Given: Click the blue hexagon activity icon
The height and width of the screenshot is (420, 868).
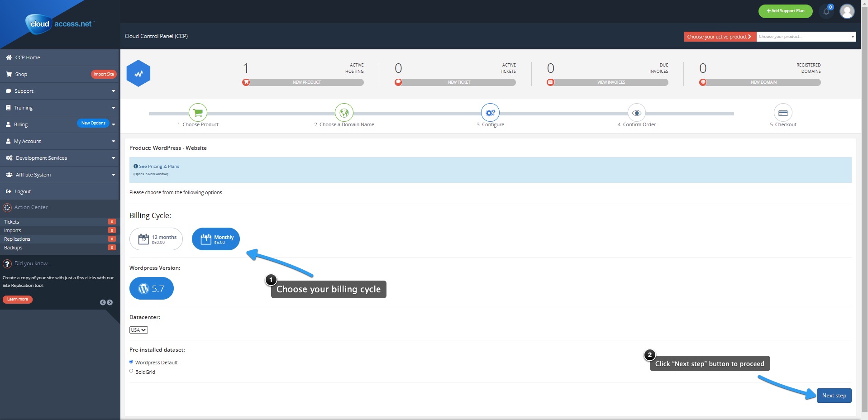Looking at the screenshot, I should [138, 73].
